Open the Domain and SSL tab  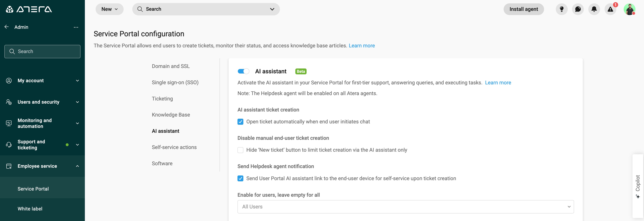pyautogui.click(x=171, y=66)
